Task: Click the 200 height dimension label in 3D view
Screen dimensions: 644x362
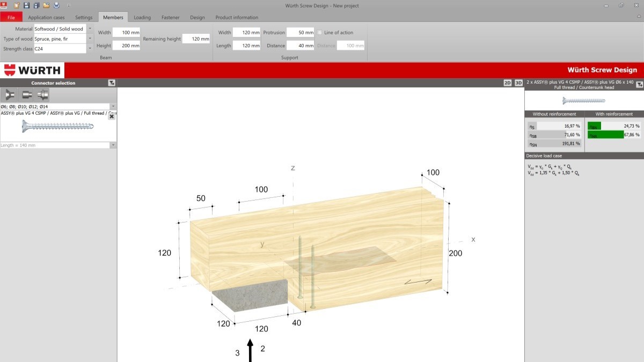Action: pyautogui.click(x=455, y=253)
